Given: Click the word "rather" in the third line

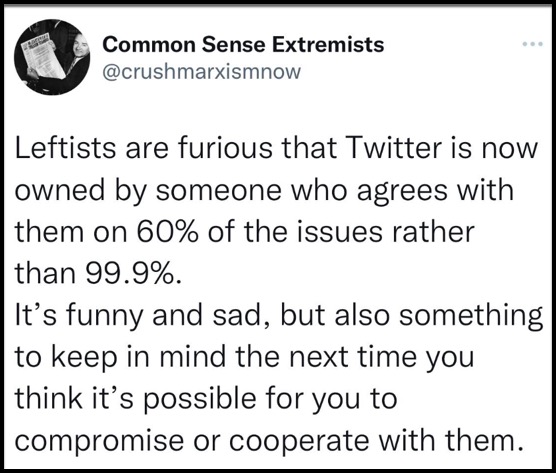Looking at the screenshot, I should click(x=433, y=232).
